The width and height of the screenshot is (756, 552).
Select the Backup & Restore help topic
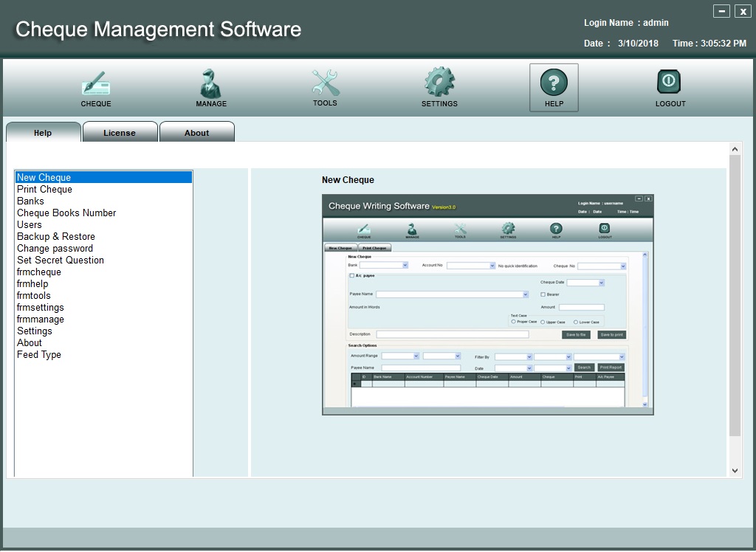56,237
